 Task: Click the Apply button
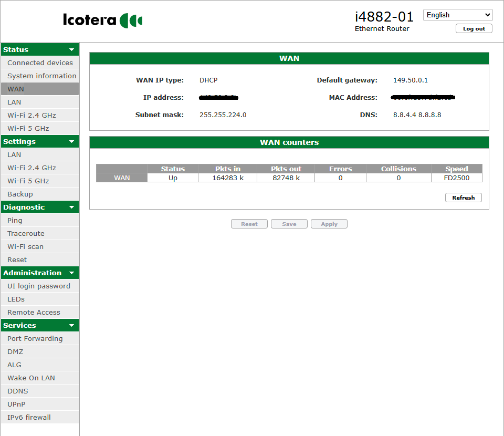[x=329, y=224]
